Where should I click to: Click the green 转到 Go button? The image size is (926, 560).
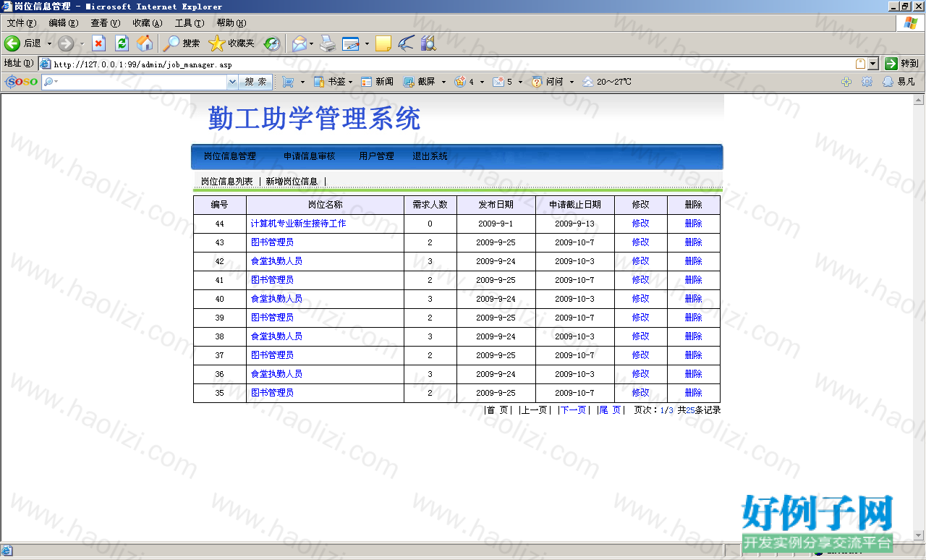click(x=902, y=64)
